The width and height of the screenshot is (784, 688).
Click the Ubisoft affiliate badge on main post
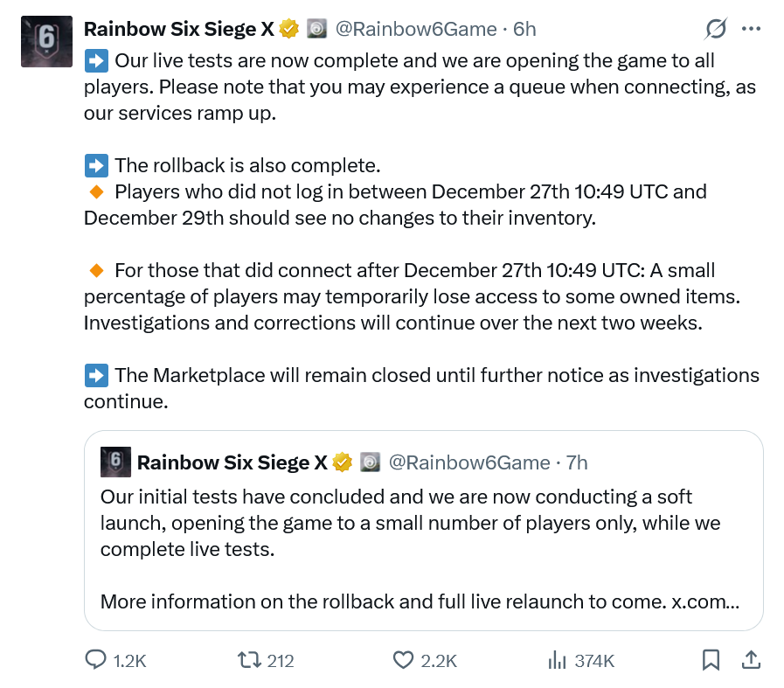coord(316,30)
